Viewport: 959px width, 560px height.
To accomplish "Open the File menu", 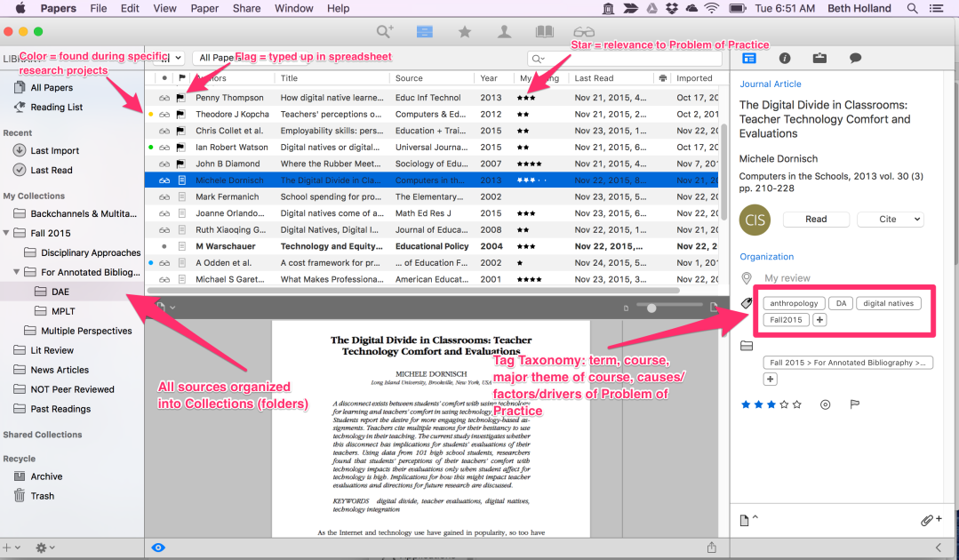I will [x=99, y=8].
